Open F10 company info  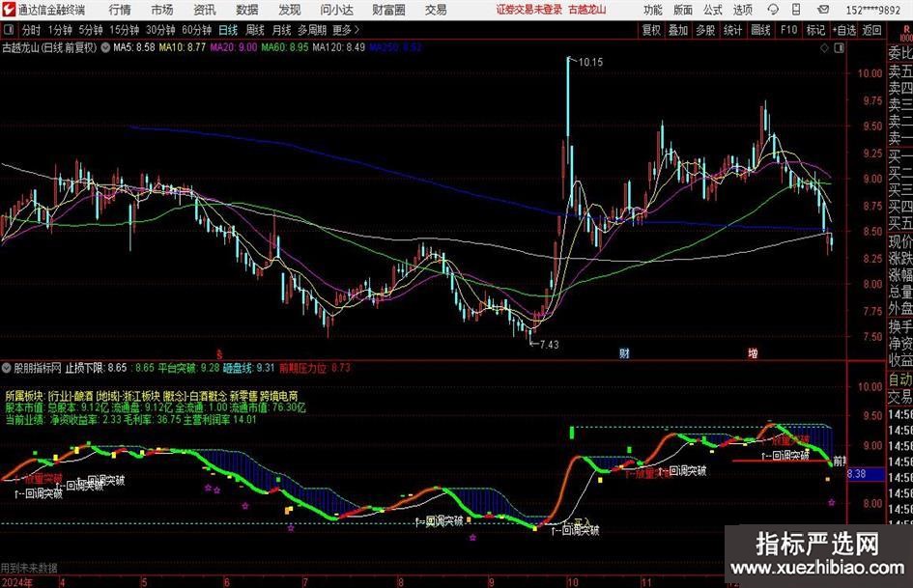click(788, 30)
